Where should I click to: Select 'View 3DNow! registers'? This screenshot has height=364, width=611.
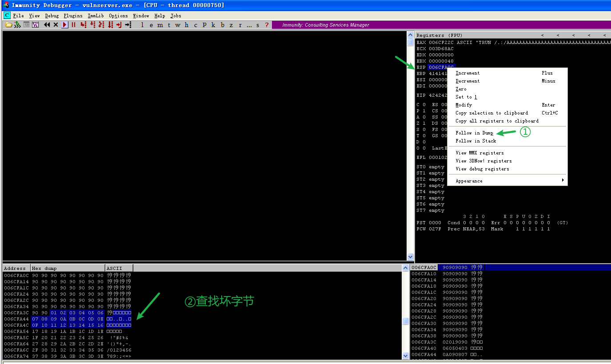pos(507,161)
